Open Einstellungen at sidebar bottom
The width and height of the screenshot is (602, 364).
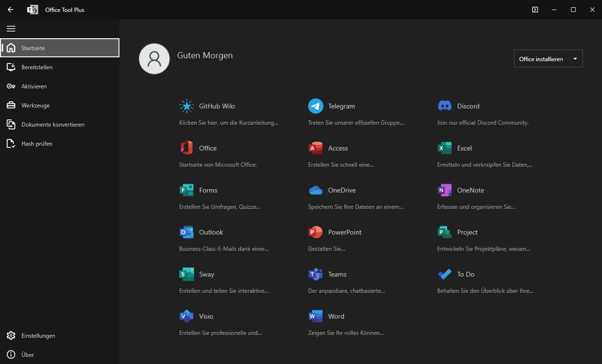[x=60, y=336]
